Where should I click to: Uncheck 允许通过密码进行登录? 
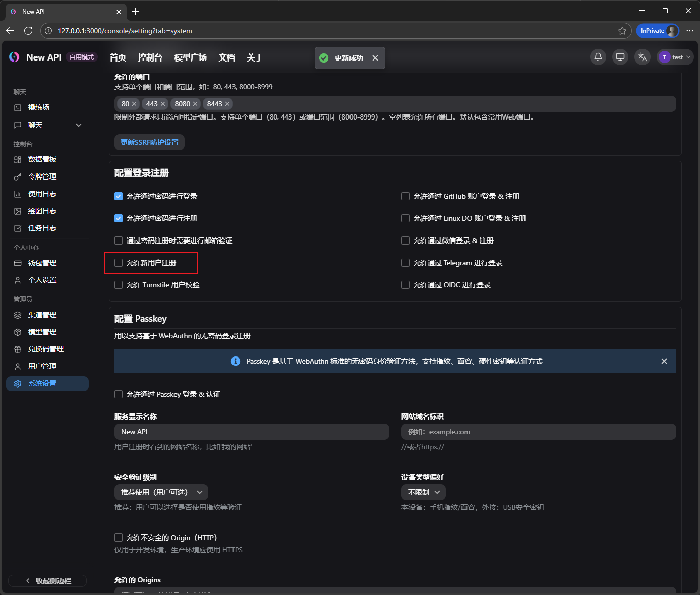[x=119, y=196]
